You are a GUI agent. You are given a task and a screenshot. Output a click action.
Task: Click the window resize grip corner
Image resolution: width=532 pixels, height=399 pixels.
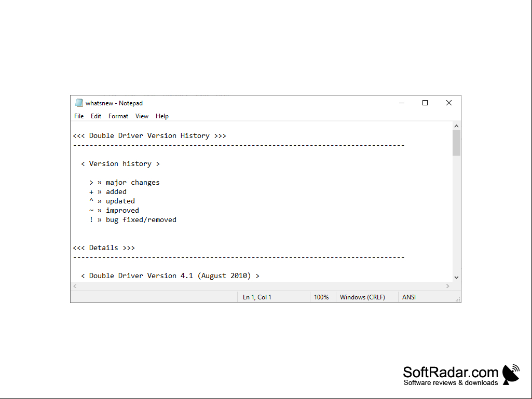[457, 299]
